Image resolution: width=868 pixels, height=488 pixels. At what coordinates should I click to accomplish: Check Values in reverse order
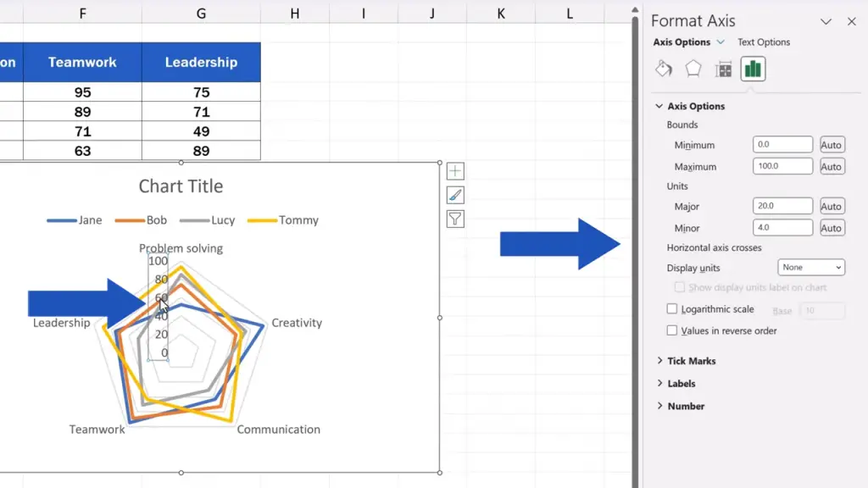(x=672, y=330)
